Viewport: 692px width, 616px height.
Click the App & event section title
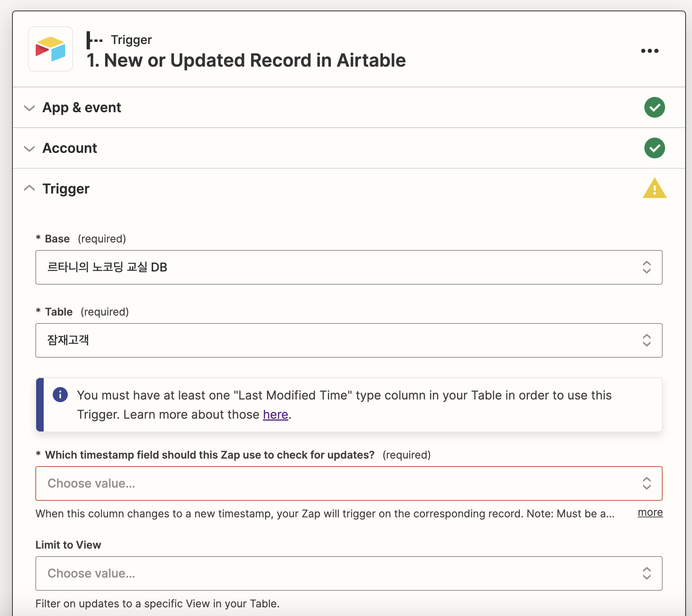[x=82, y=108]
